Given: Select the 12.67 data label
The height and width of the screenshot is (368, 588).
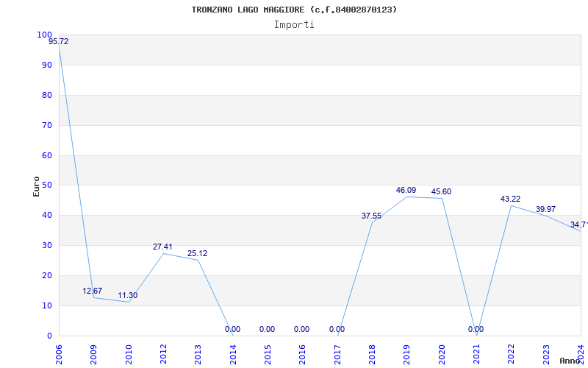Looking at the screenshot, I should point(93,291).
